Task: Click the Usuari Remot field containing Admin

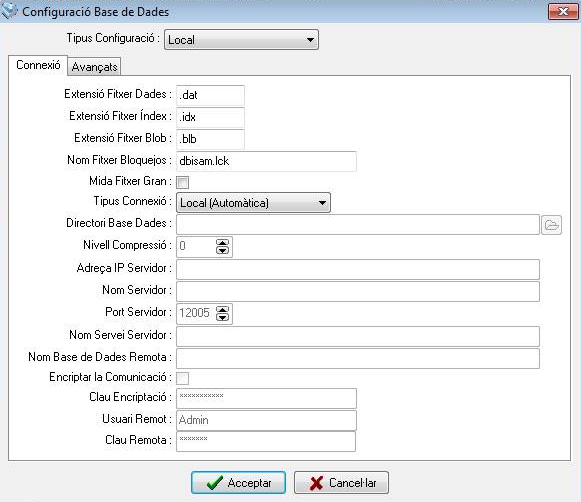Action: (x=266, y=420)
